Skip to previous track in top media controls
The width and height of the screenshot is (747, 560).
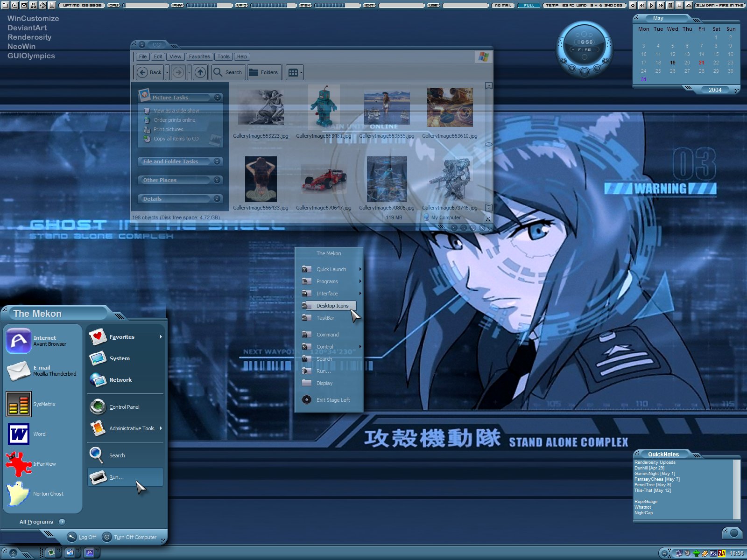642,5
